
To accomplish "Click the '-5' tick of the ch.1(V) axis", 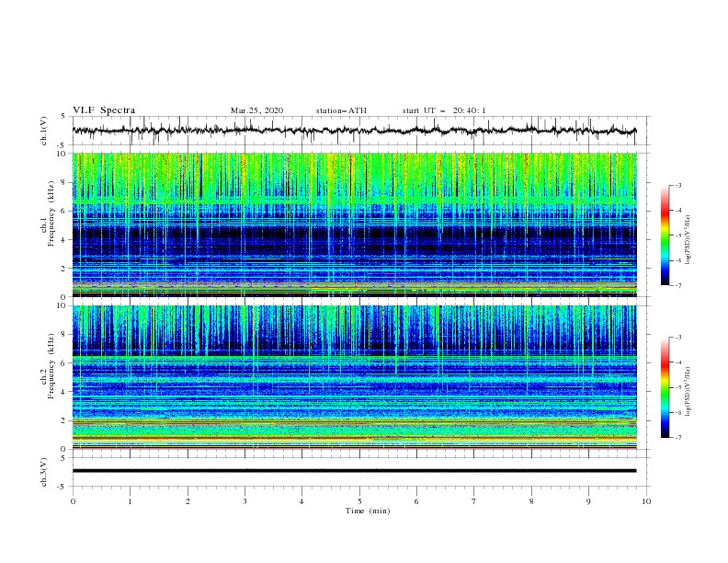I will click(x=63, y=145).
